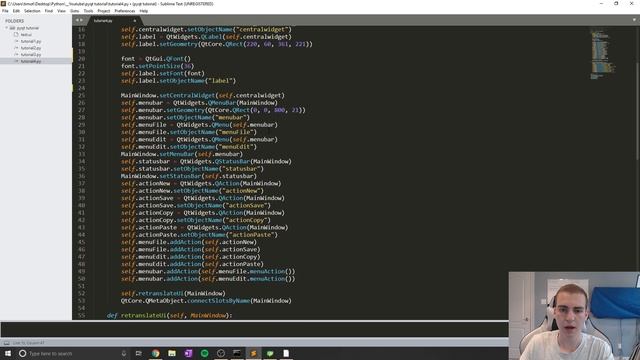The image size is (640, 360).
Task: Open Task View on taskbar
Action: (x=139, y=353)
